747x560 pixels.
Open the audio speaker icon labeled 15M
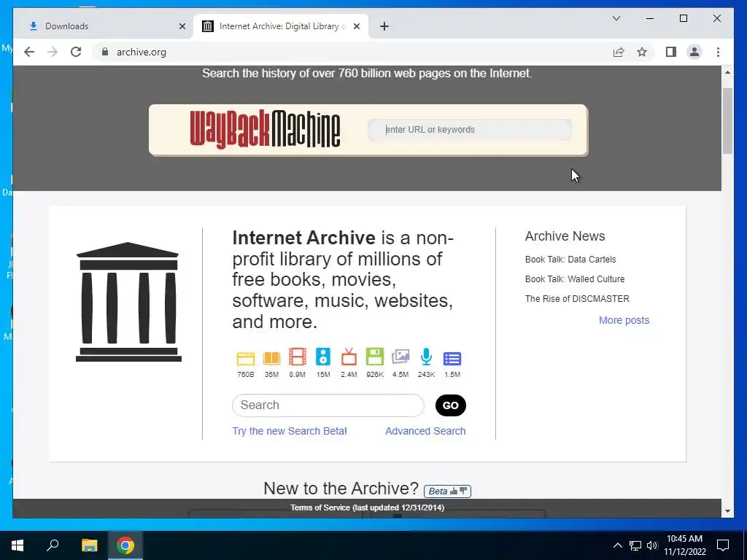click(x=323, y=357)
